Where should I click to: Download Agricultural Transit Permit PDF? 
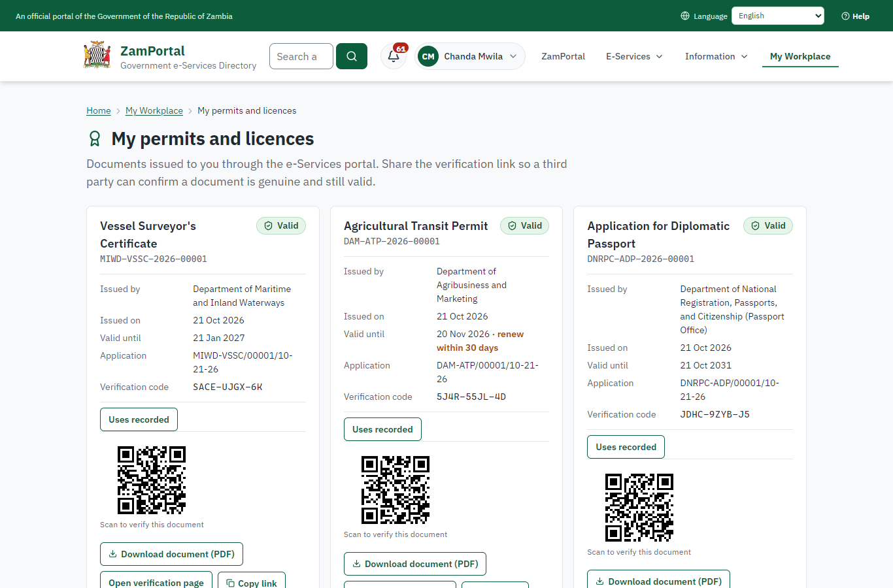click(x=415, y=564)
